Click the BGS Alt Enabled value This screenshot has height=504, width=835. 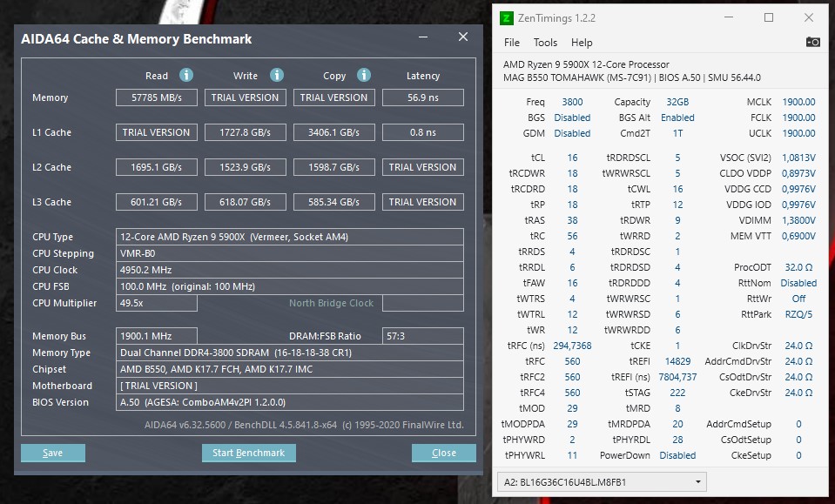click(677, 118)
